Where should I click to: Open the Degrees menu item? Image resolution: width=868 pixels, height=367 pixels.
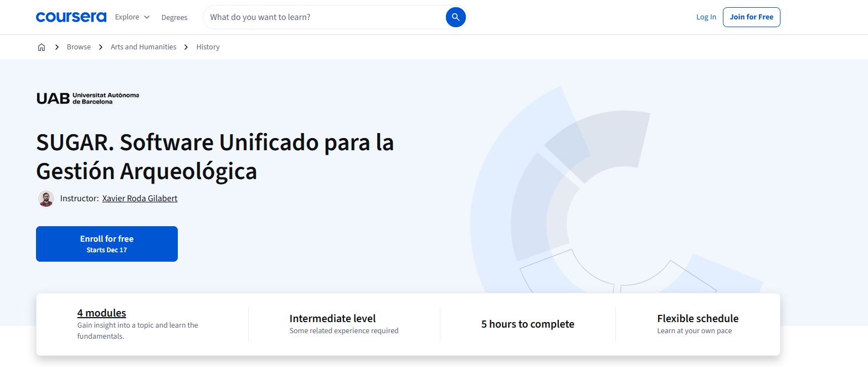point(174,17)
